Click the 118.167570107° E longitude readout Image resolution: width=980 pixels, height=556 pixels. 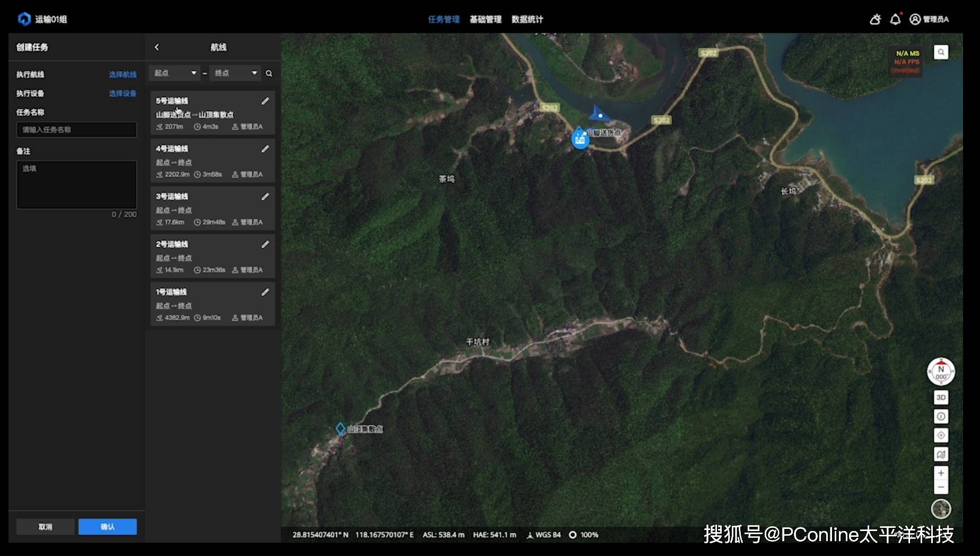(384, 535)
